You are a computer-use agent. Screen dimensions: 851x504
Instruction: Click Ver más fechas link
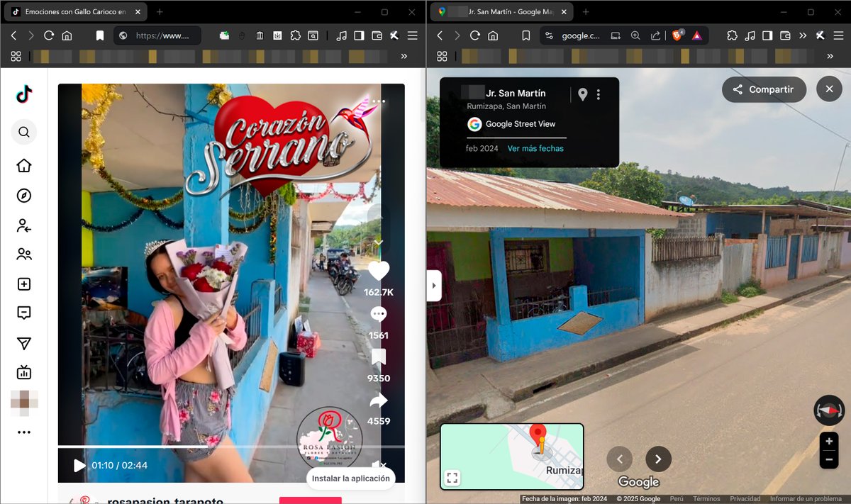(535, 148)
